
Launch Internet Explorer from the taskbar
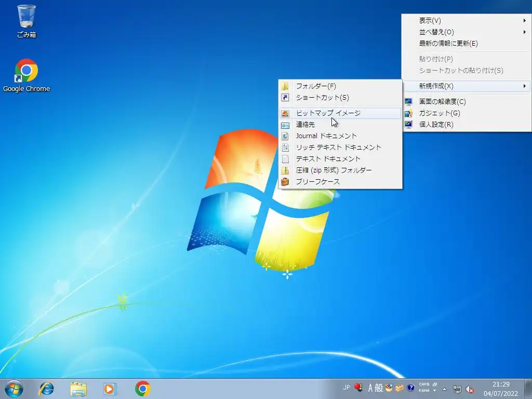[46, 389]
